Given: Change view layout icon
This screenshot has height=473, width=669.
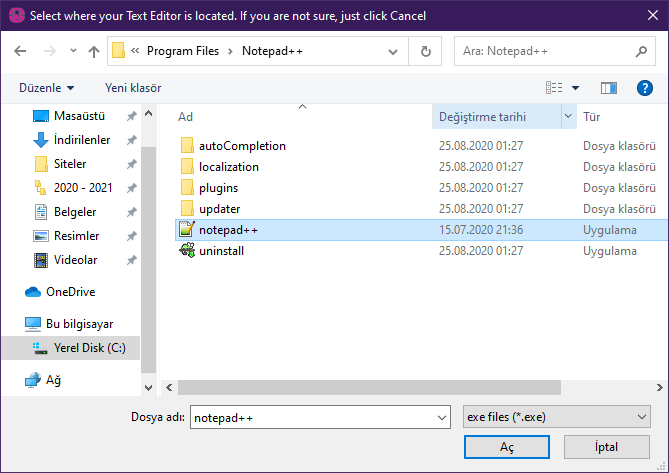Looking at the screenshot, I should pyautogui.click(x=554, y=88).
